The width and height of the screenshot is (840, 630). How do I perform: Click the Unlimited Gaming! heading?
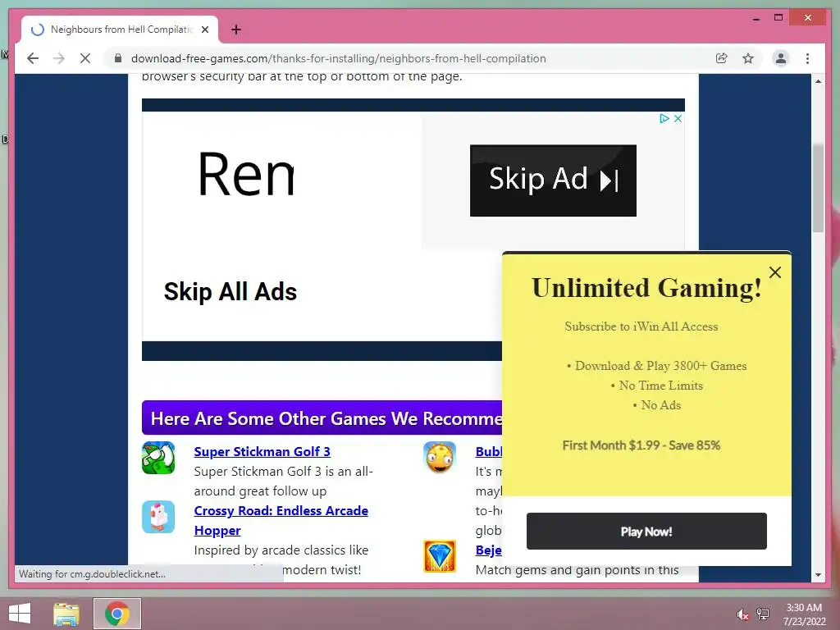coord(646,288)
